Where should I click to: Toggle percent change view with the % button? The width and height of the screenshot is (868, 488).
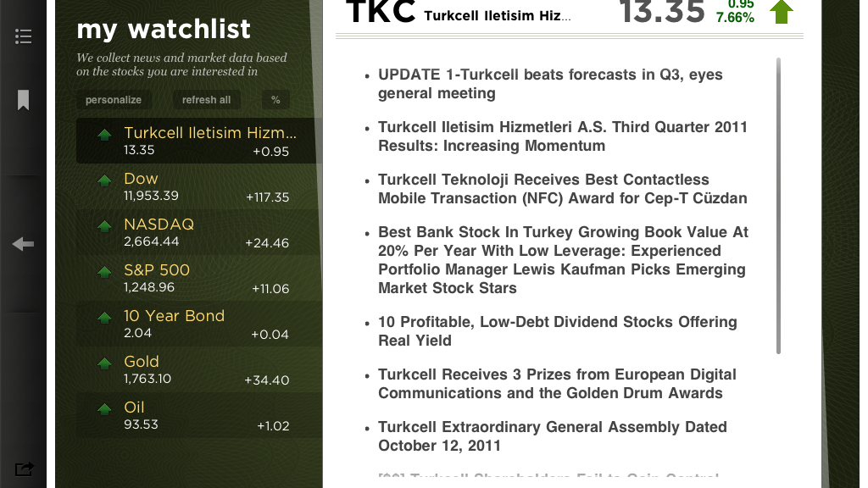tap(275, 99)
